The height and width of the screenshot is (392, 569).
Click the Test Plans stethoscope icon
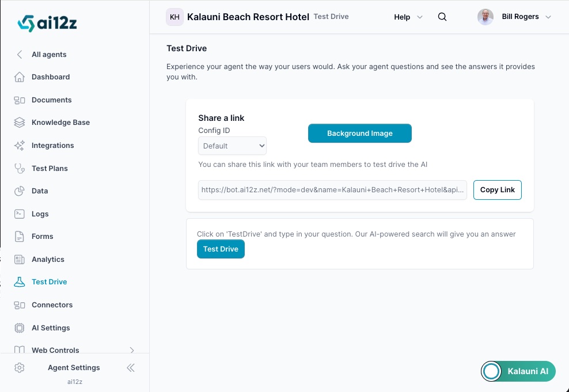coord(20,169)
